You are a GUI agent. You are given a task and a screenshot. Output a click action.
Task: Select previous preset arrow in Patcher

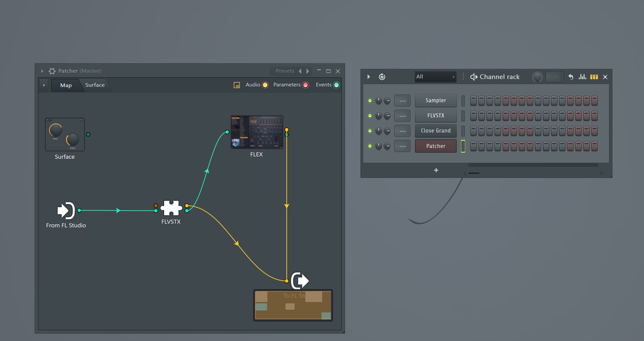tap(300, 71)
